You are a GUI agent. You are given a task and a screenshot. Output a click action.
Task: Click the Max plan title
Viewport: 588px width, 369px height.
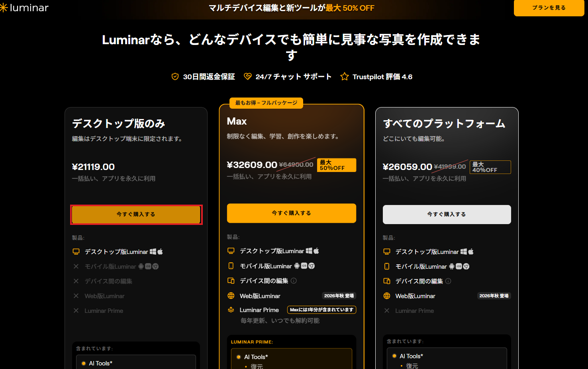click(237, 121)
